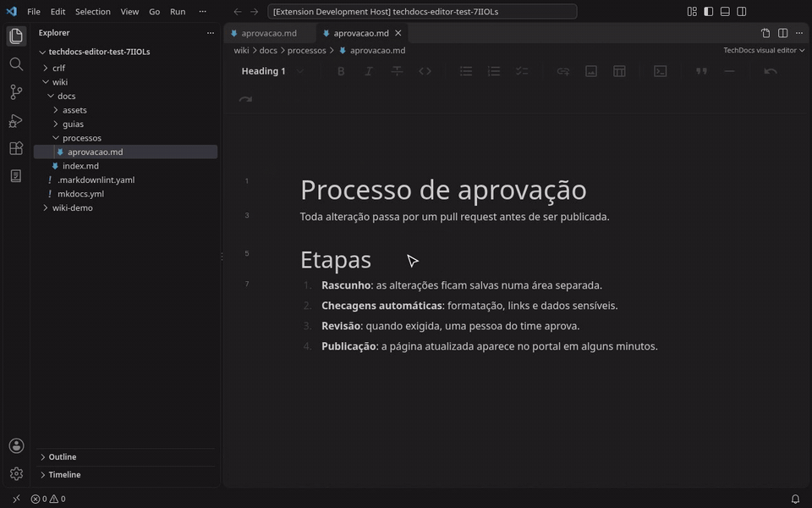Open the Search view in the activity bar
This screenshot has width=812, height=508.
tap(16, 63)
